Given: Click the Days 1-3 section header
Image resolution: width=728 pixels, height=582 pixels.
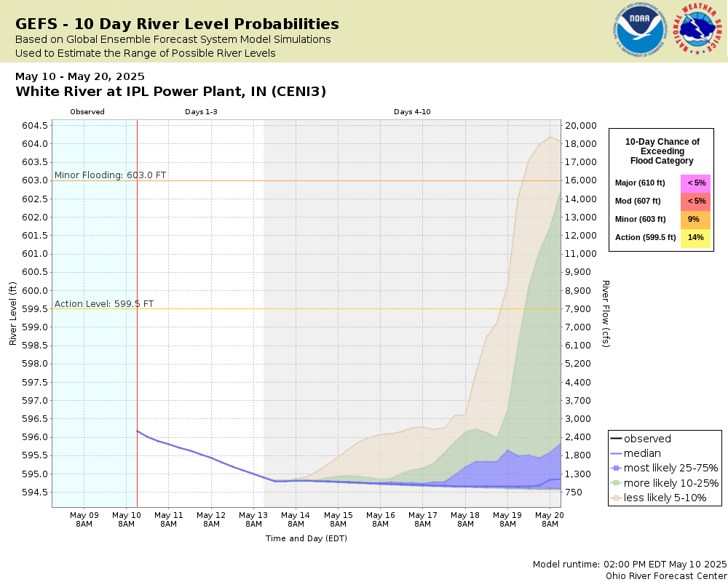Looking at the screenshot, I should tap(201, 112).
